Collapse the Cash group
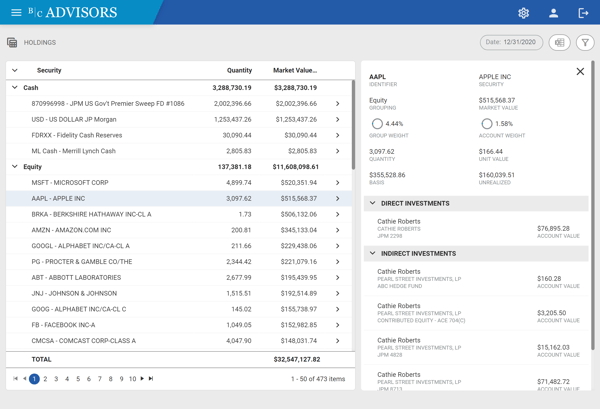 [x=15, y=88]
